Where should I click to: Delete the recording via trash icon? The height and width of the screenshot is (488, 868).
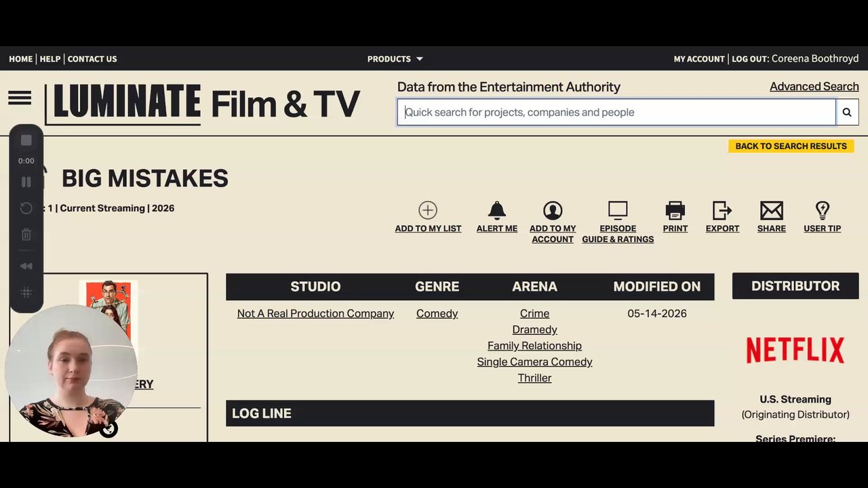[x=26, y=235]
